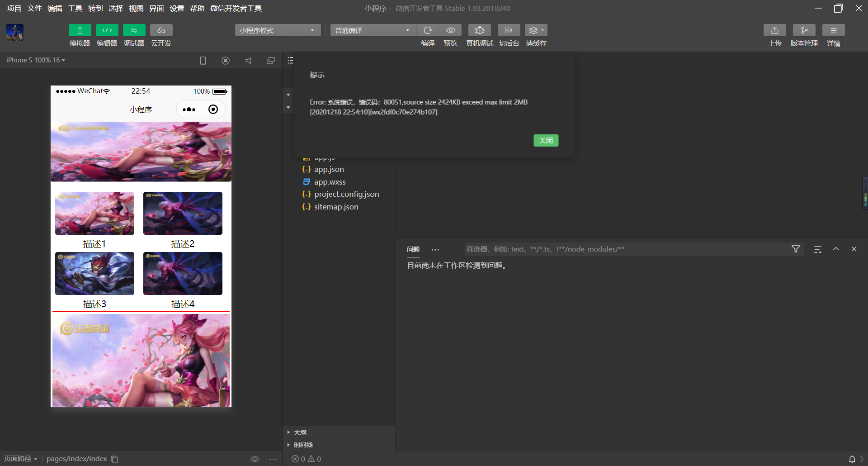Click the errors and warnings count in status bar
868x466 pixels.
click(307, 459)
